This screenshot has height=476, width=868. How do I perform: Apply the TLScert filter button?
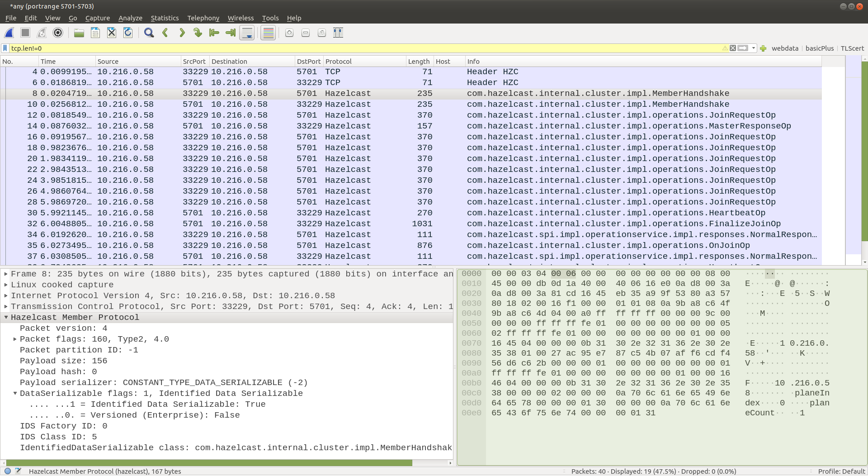pyautogui.click(x=852, y=48)
